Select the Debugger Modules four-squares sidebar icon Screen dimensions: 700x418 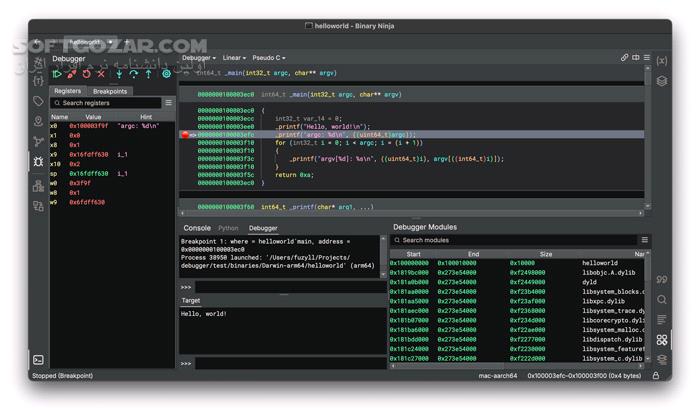coord(662,340)
